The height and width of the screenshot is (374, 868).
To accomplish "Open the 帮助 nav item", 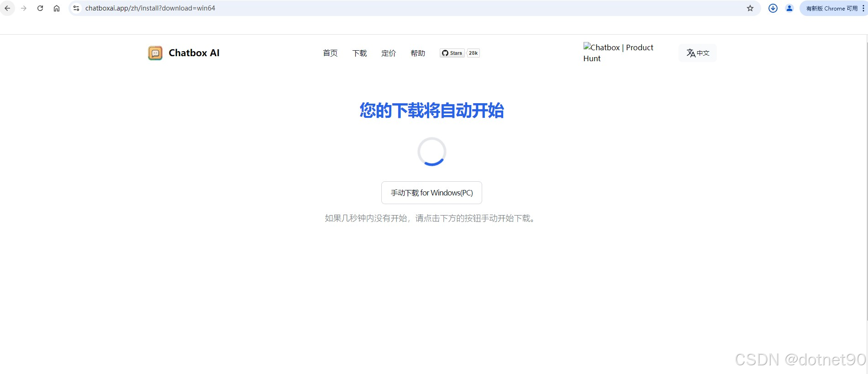I will click(x=418, y=53).
